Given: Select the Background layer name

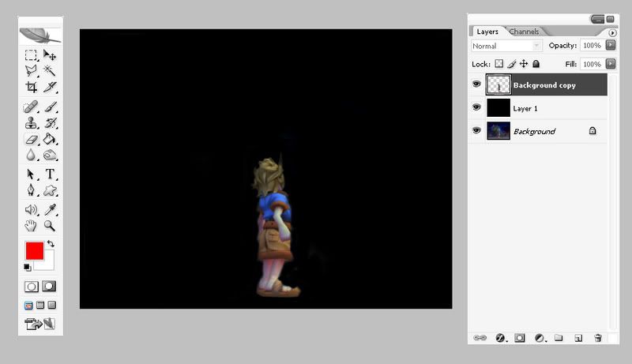Looking at the screenshot, I should (534, 132).
